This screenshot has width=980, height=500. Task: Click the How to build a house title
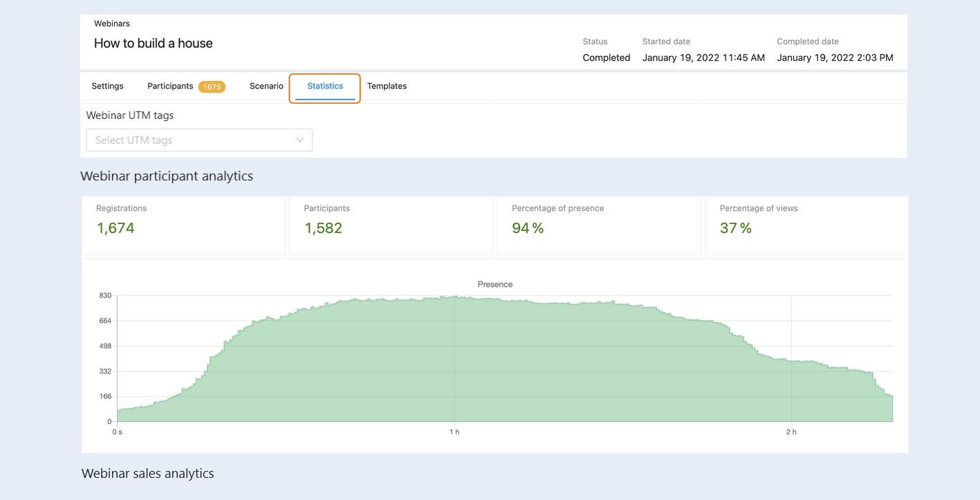(154, 43)
